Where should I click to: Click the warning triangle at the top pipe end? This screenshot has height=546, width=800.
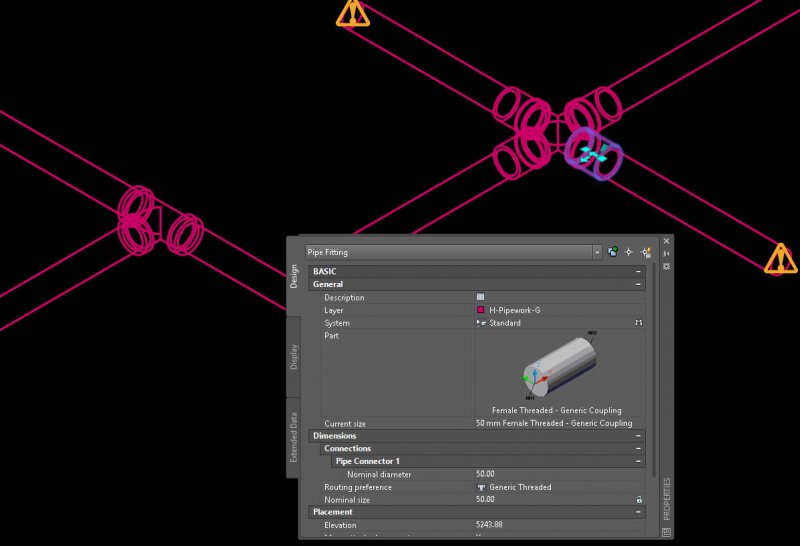tap(353, 13)
